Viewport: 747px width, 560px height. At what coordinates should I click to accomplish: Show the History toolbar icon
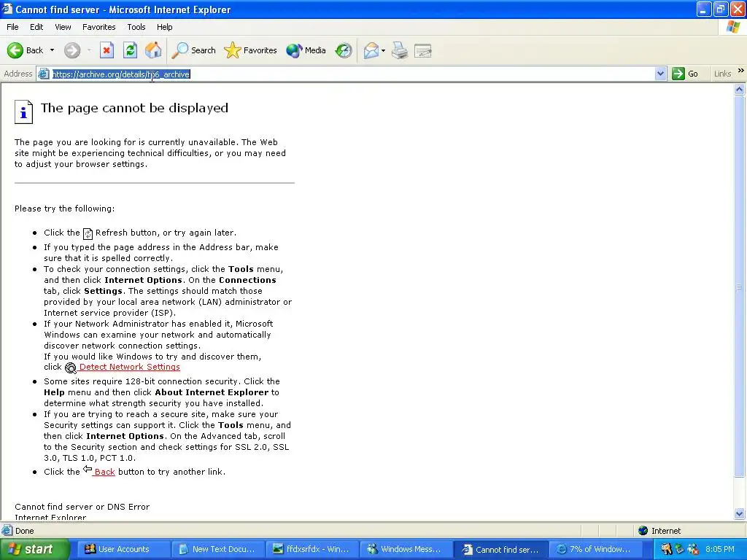(344, 50)
